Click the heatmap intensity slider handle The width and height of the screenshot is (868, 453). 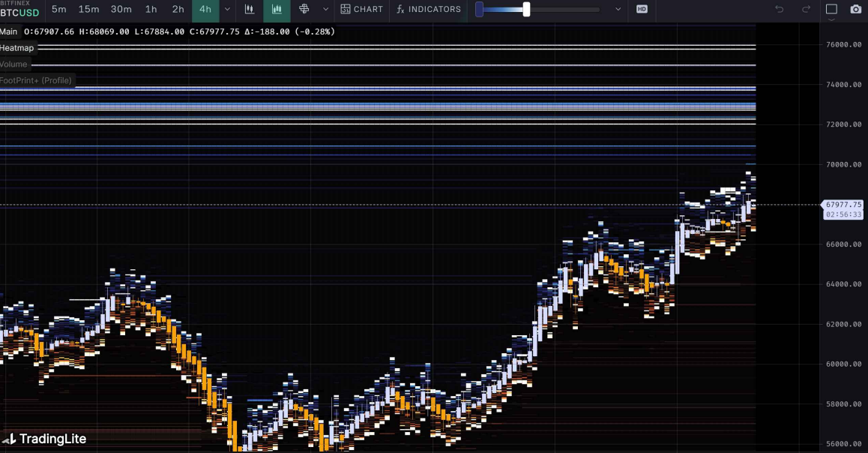526,9
